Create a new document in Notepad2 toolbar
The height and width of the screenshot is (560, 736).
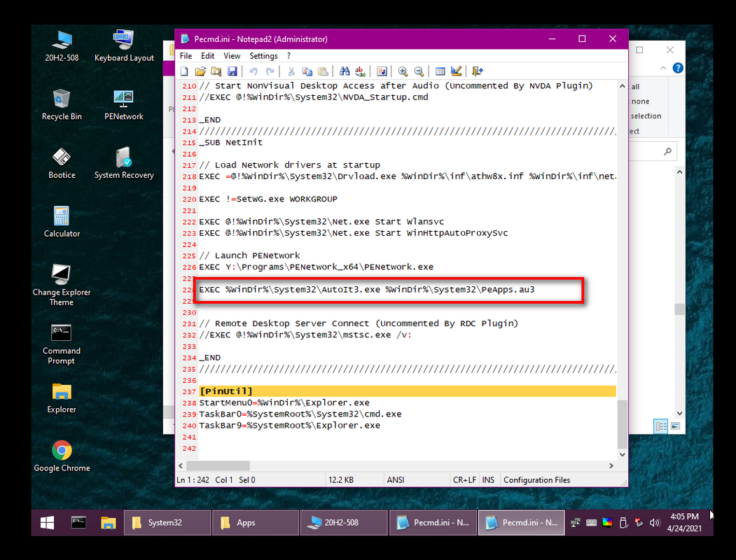pos(184,71)
